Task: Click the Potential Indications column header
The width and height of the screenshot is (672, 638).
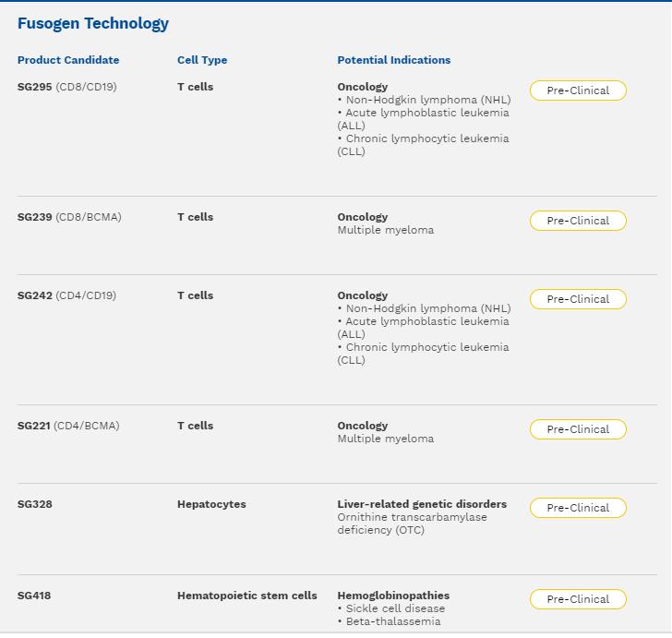Action: (x=394, y=60)
